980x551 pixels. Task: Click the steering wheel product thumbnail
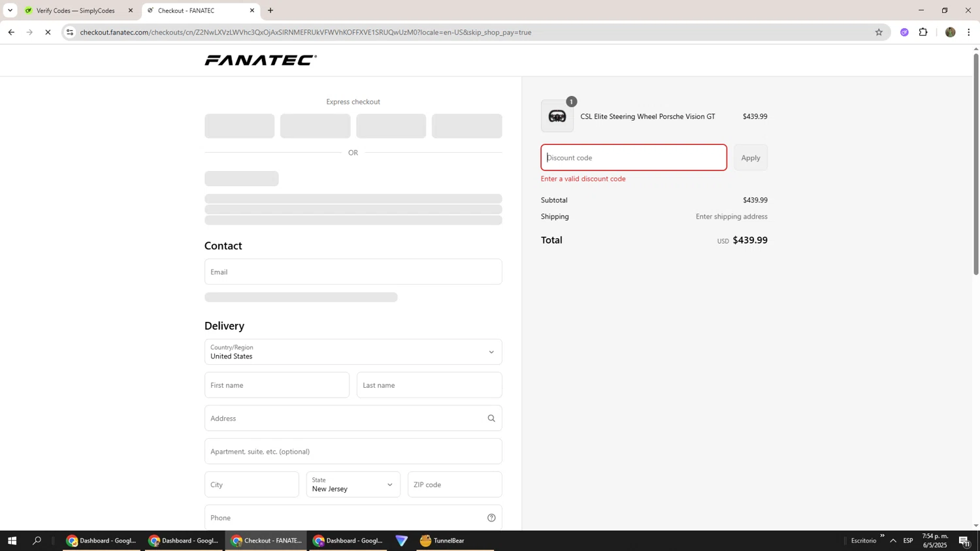557,116
